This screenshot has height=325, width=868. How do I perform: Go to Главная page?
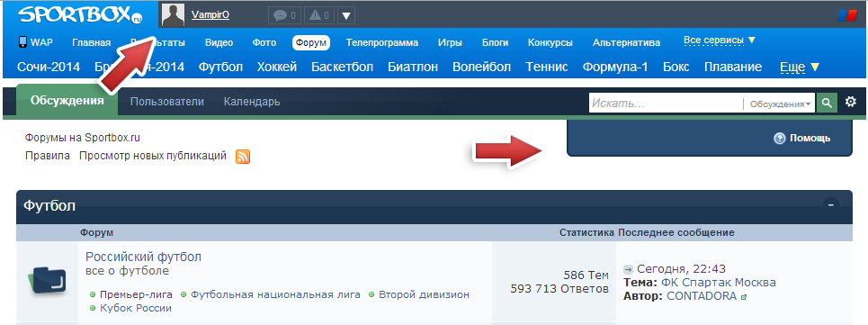tap(92, 42)
